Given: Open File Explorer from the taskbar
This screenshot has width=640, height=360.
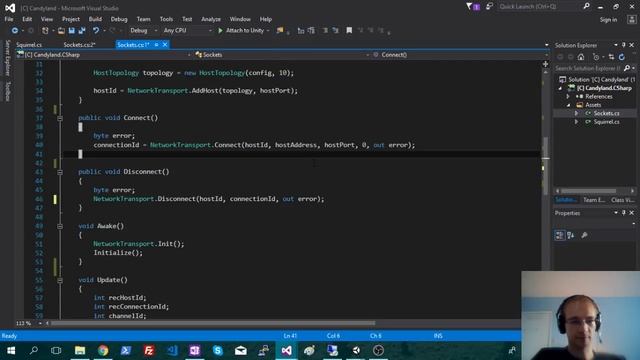Looking at the screenshot, I should click(x=80, y=350).
